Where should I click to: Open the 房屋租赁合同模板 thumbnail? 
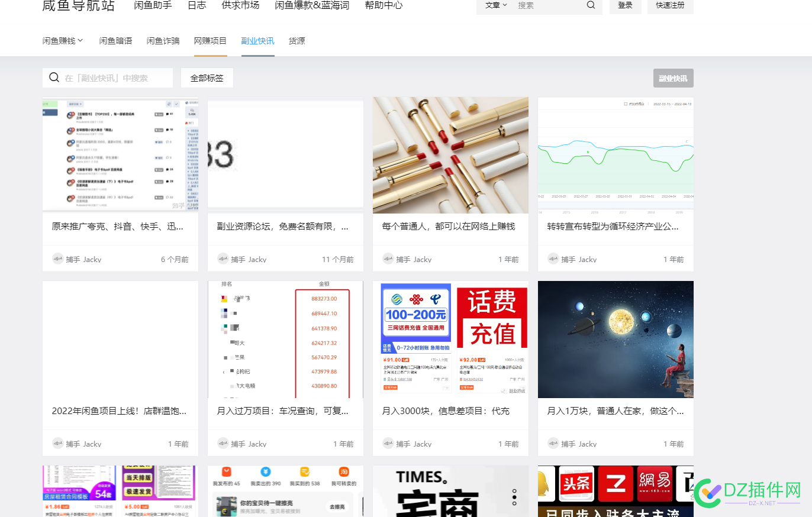pos(120,491)
